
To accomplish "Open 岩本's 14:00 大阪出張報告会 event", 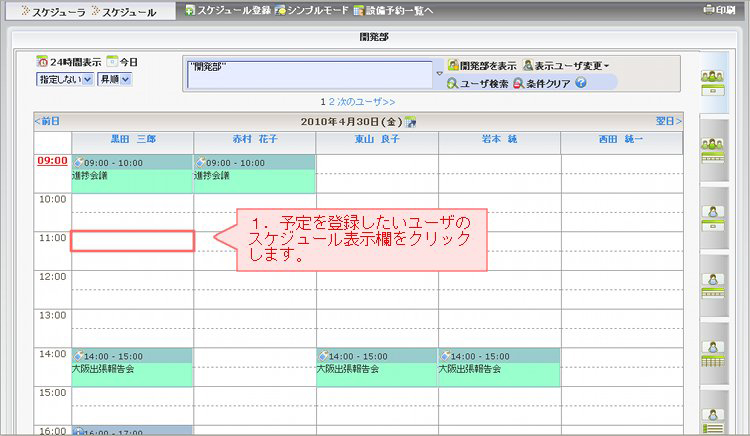I will pyautogui.click(x=499, y=368).
